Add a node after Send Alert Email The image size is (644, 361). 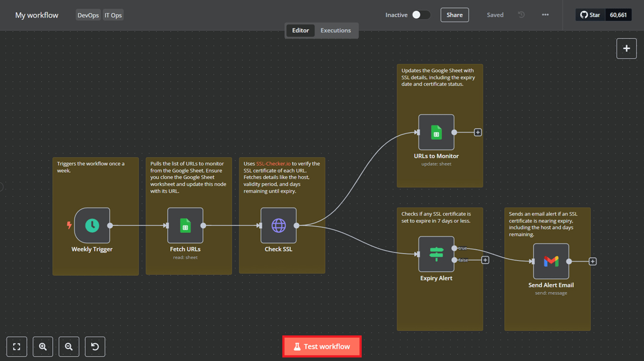tap(592, 261)
